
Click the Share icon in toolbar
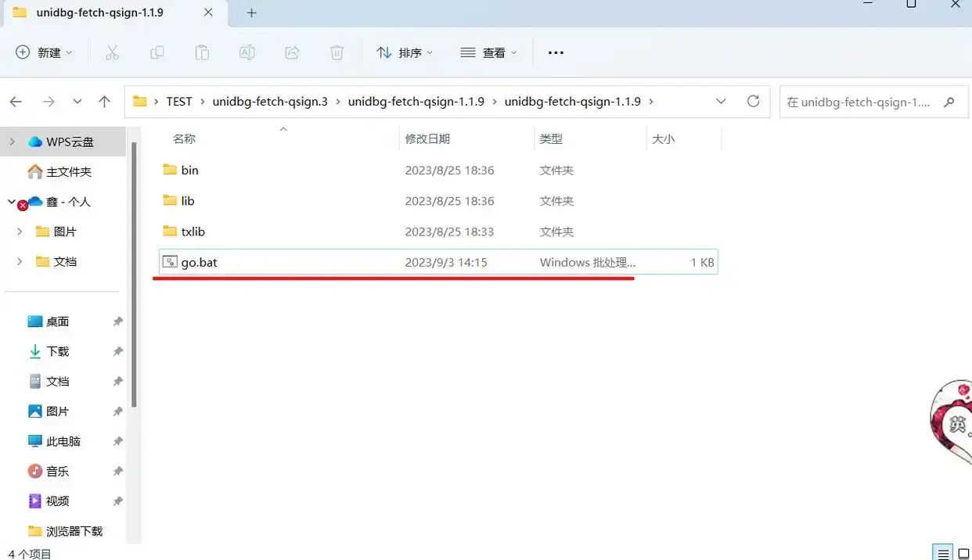coord(292,52)
